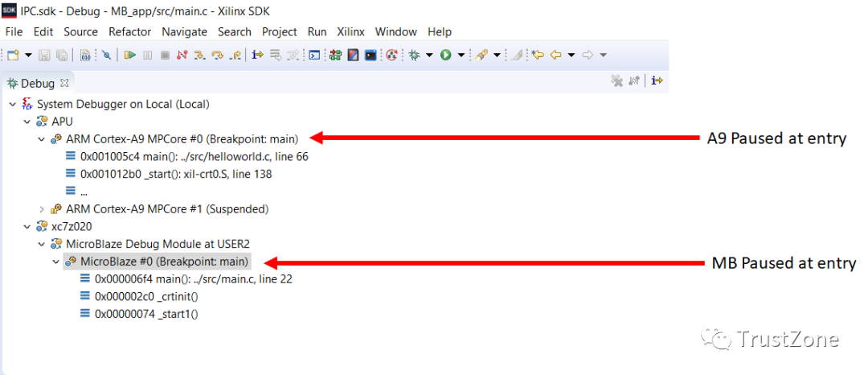868x375 pixels.
Task: Click the green Run icon
Action: coord(445,55)
